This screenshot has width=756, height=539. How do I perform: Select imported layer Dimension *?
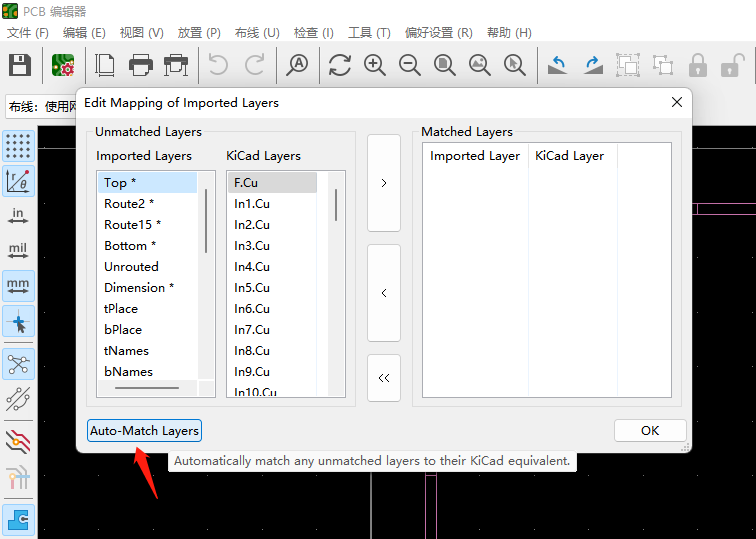click(148, 288)
